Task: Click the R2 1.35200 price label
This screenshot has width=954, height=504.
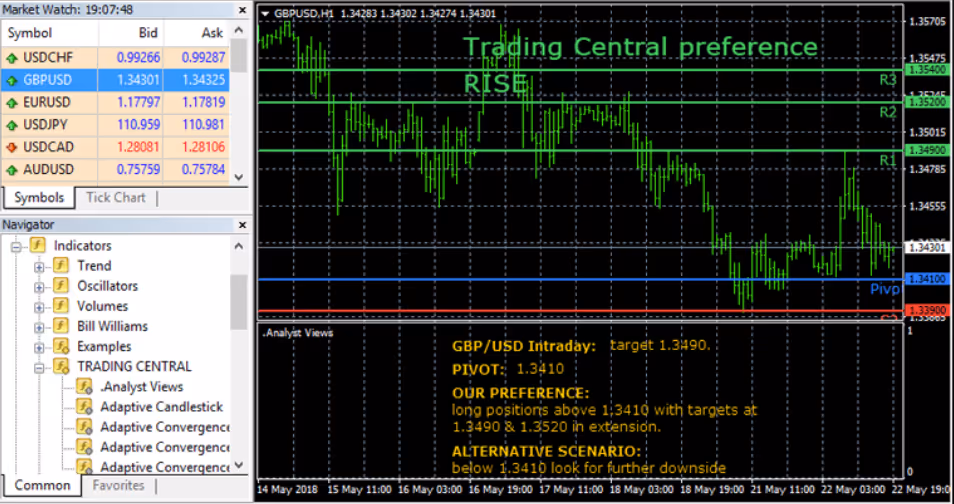Action: 928,102
